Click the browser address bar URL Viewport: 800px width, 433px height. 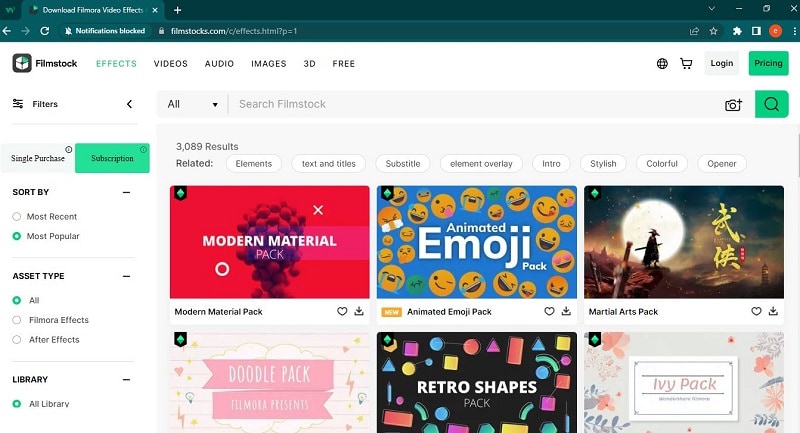234,31
